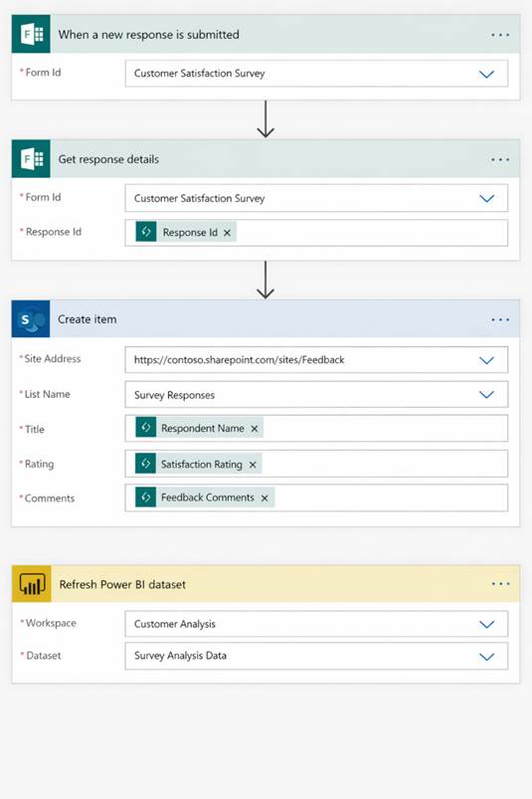Collapse the 'Create item' card header
532x799 pixels.
click(x=266, y=319)
